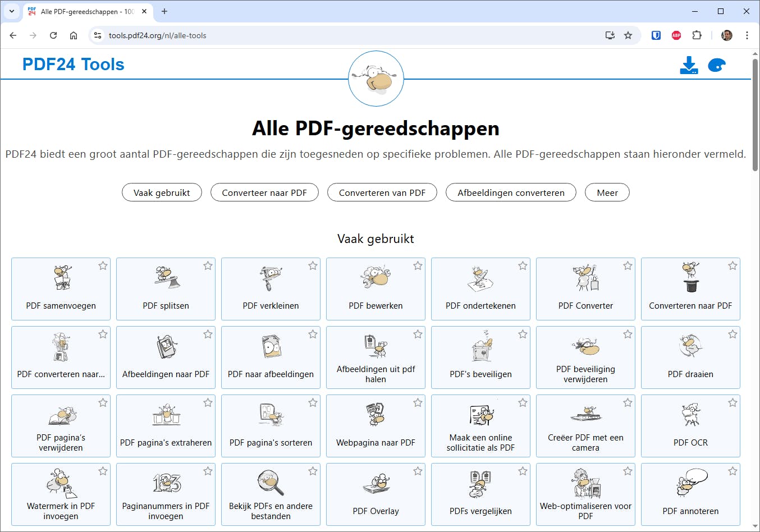This screenshot has width=760, height=532.
Task: Open the Chrome profile avatar
Action: pos(727,35)
